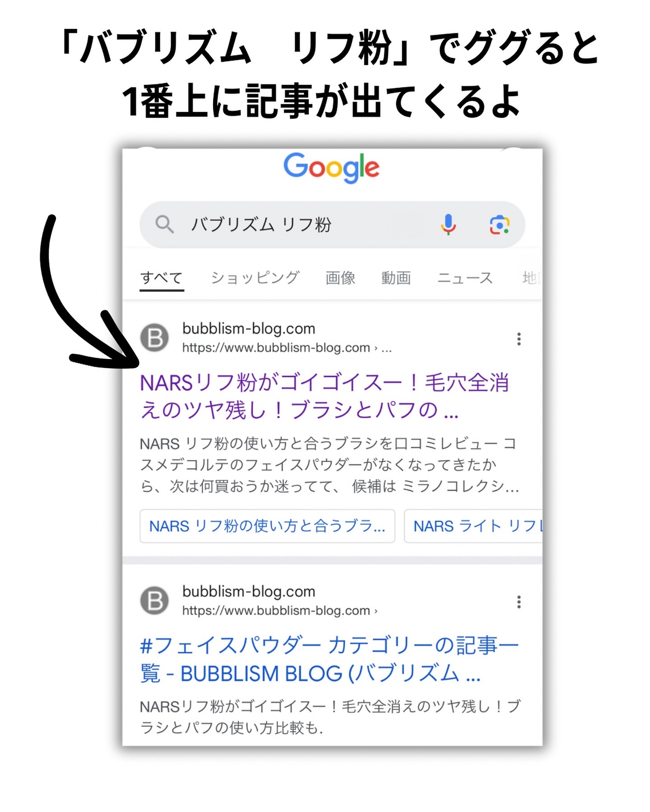
Task: Open three-dot menu of first result
Action: 519,339
